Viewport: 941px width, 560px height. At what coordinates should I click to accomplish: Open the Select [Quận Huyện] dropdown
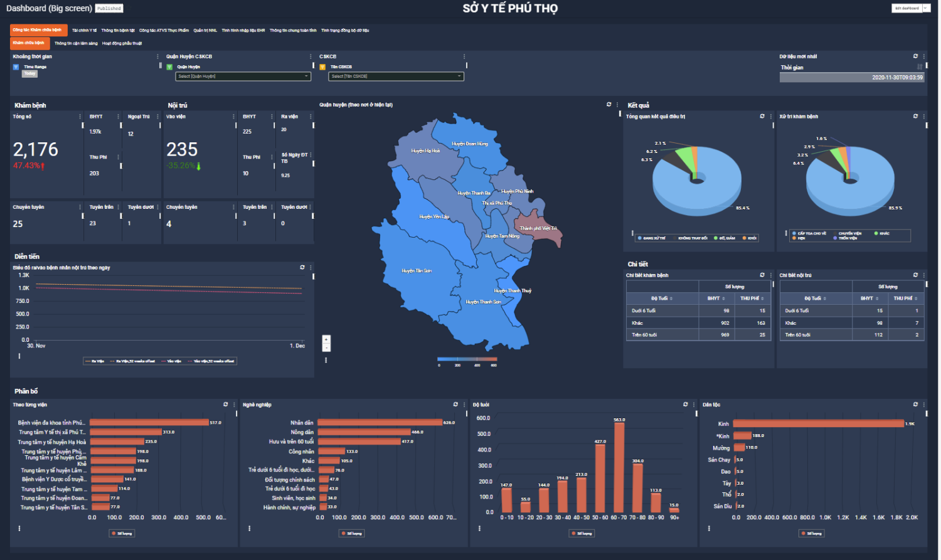pyautogui.click(x=243, y=77)
